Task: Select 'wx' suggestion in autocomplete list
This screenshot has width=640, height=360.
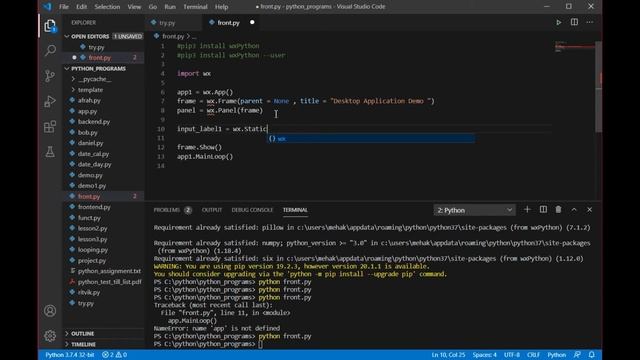Action: (371, 139)
